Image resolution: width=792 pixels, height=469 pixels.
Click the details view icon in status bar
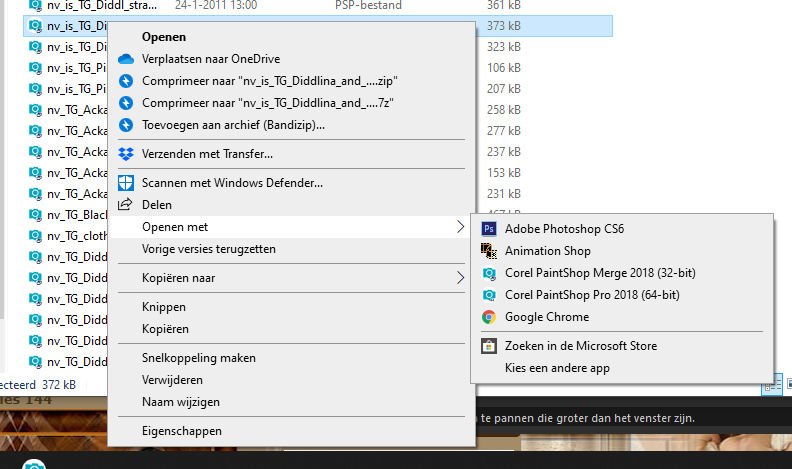coord(772,385)
